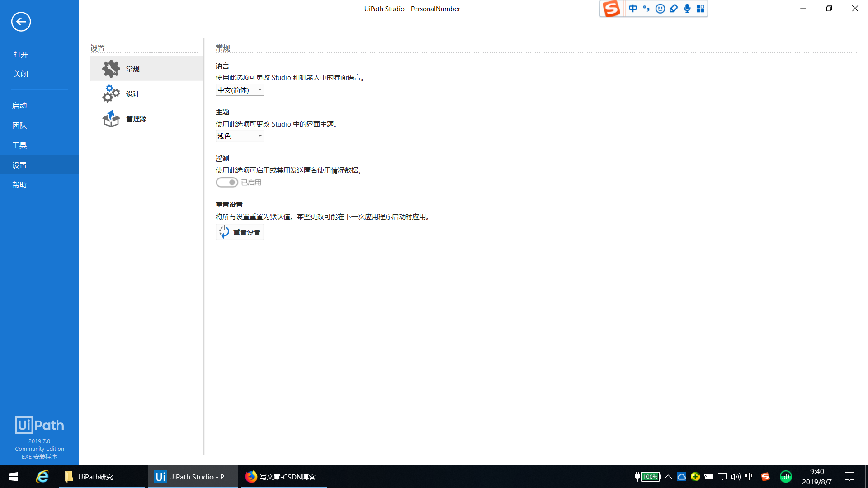
Task: Disable the 遥测 telemetry toggle
Action: click(x=227, y=182)
